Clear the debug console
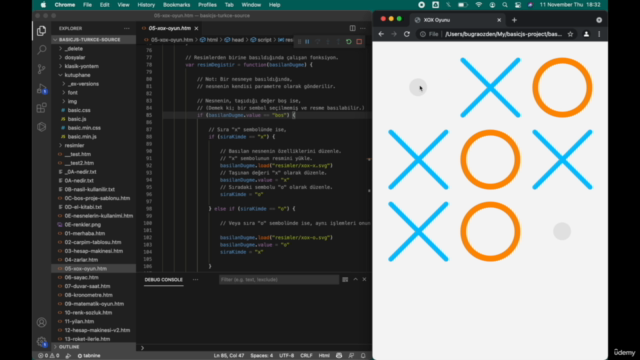Image resolution: width=640 pixels, height=360 pixels. (x=345, y=280)
